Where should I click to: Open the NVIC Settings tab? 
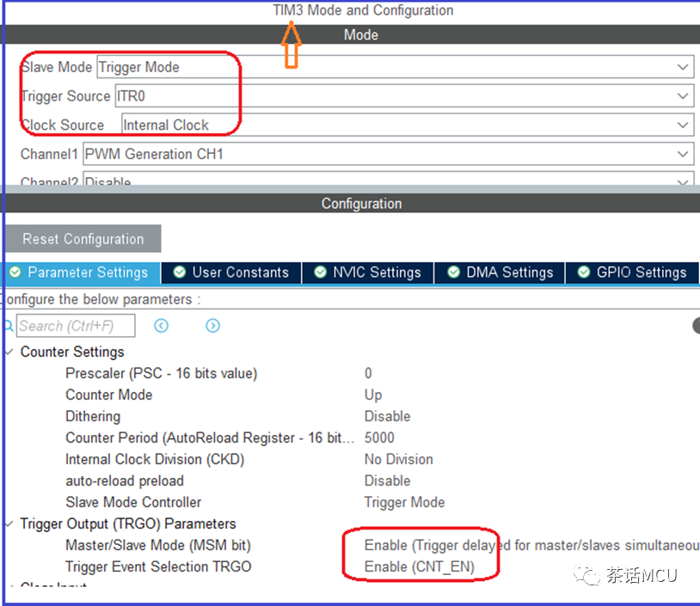pyautogui.click(x=368, y=272)
